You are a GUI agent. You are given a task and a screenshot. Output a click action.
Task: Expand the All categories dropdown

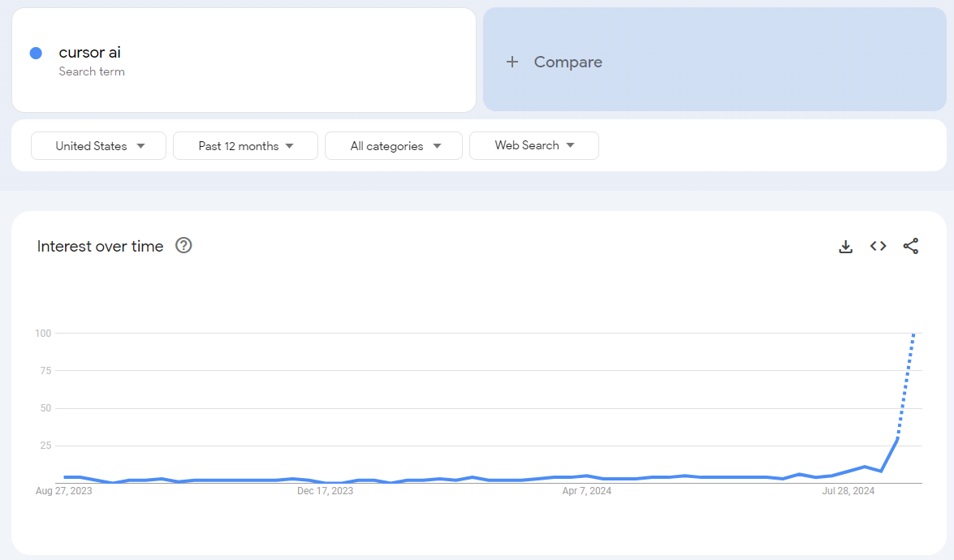pyautogui.click(x=394, y=146)
